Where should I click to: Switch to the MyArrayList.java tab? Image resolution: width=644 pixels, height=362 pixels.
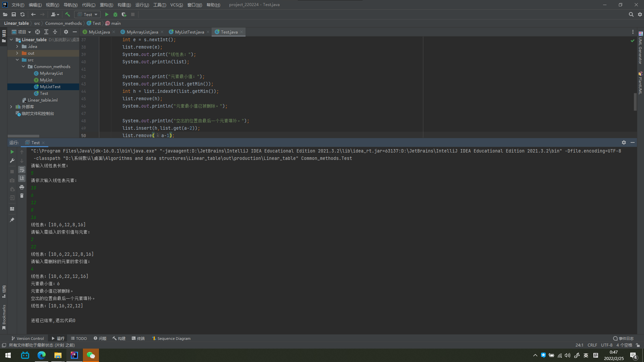click(x=142, y=32)
